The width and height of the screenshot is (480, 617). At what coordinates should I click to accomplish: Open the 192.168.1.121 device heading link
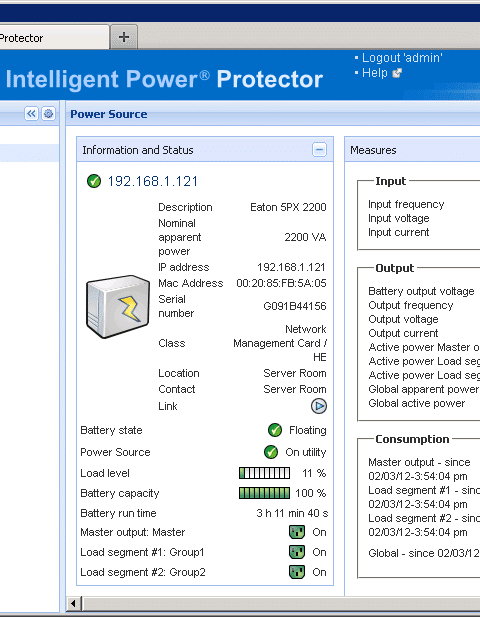(x=153, y=181)
